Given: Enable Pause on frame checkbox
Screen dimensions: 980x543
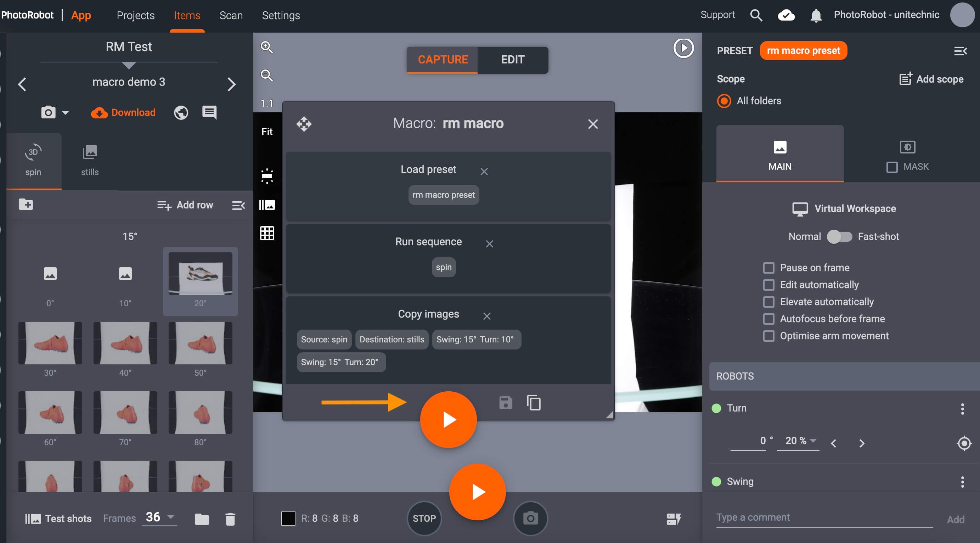Looking at the screenshot, I should 768,268.
